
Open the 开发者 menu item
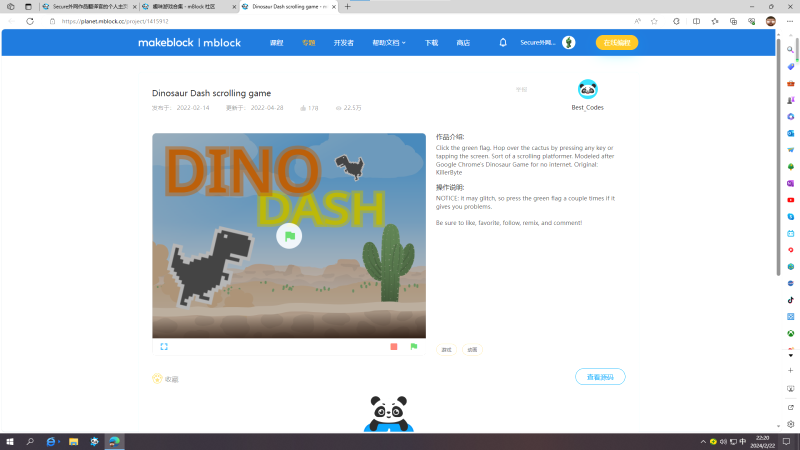click(x=344, y=43)
